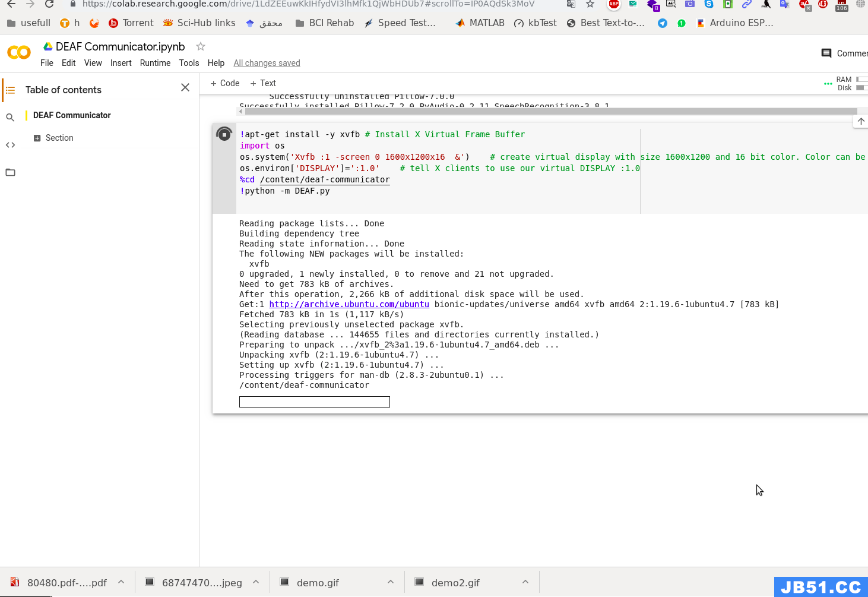Open options for demo.gif download
Viewport: 868px width, 597px height.
coord(391,582)
